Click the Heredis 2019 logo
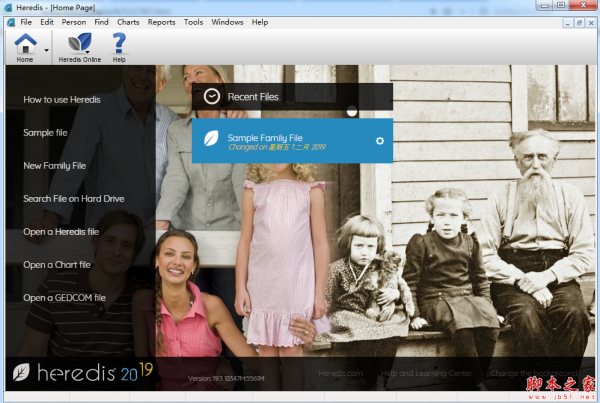600x403 pixels. (83, 372)
